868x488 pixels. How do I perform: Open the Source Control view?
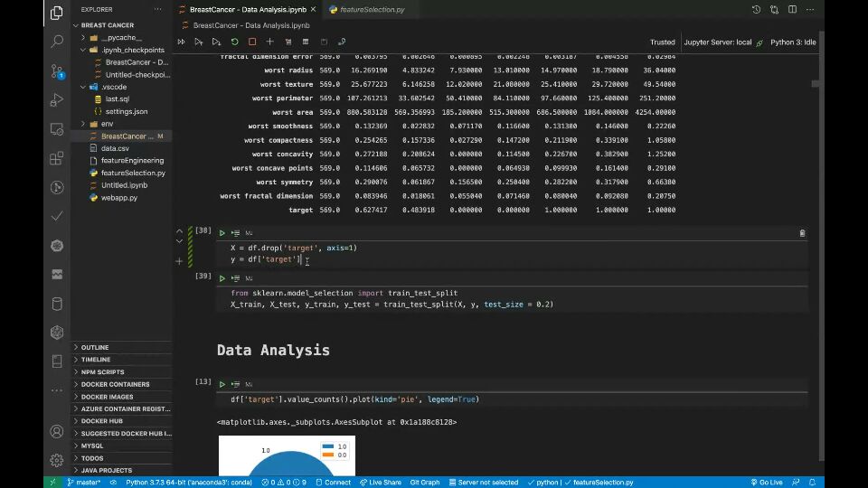point(57,70)
